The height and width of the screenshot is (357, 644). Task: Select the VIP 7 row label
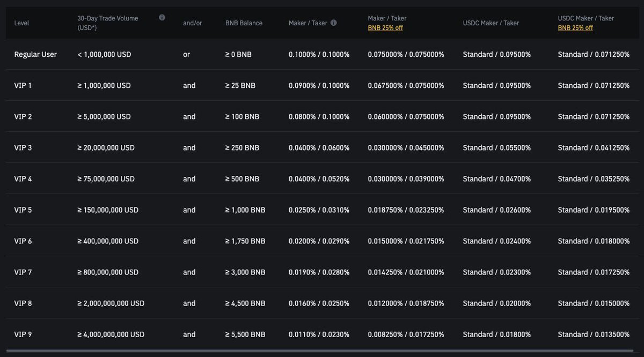click(x=23, y=272)
